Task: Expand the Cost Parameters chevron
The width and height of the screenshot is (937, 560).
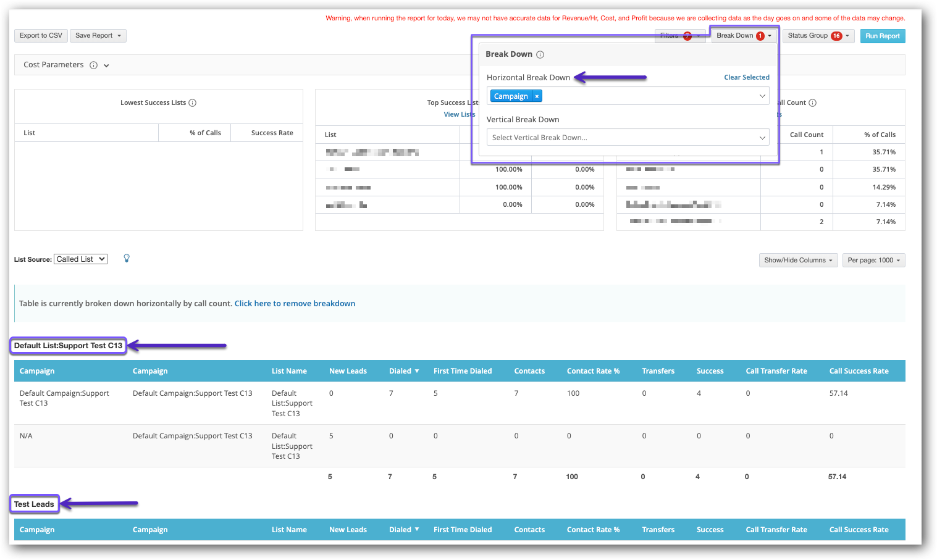Action: pos(106,65)
